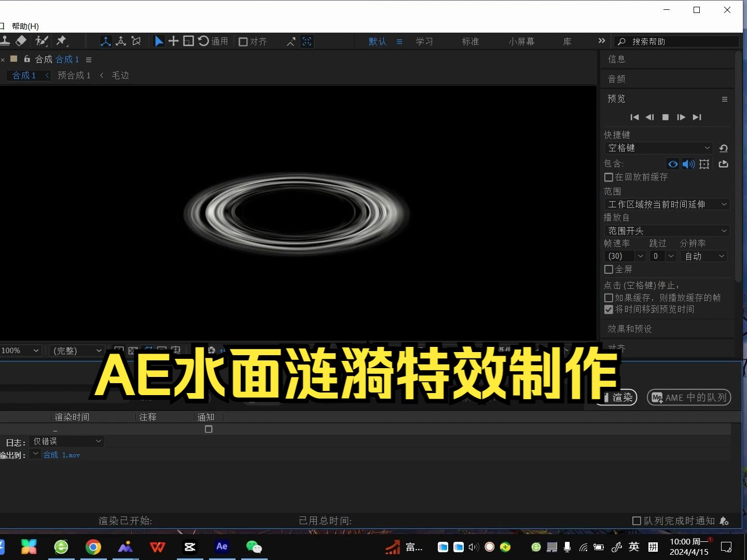Select the Clone Stamp tool

click(x=5, y=41)
